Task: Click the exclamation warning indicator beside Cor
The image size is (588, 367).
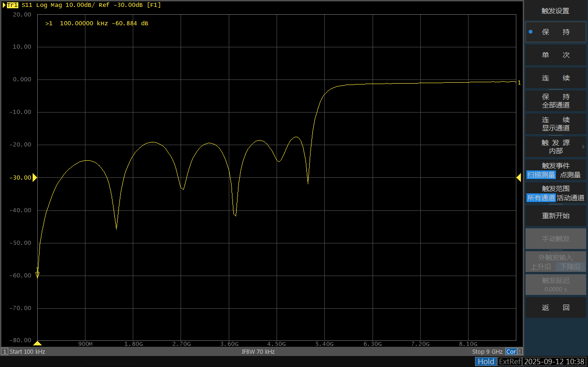Action: tap(520, 352)
